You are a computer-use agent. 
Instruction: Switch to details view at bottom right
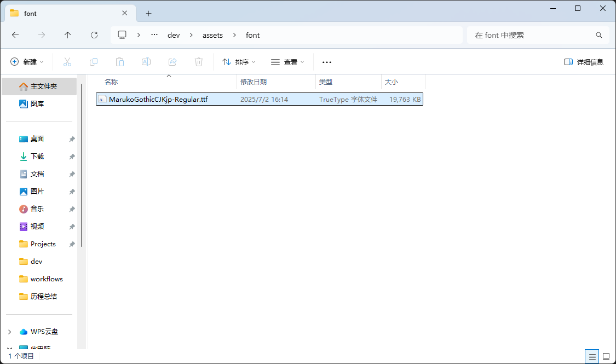tap(591, 356)
